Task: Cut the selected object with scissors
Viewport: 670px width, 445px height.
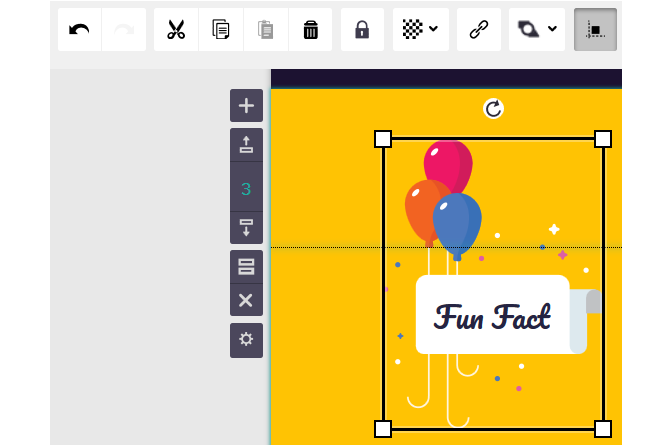Action: tap(176, 29)
